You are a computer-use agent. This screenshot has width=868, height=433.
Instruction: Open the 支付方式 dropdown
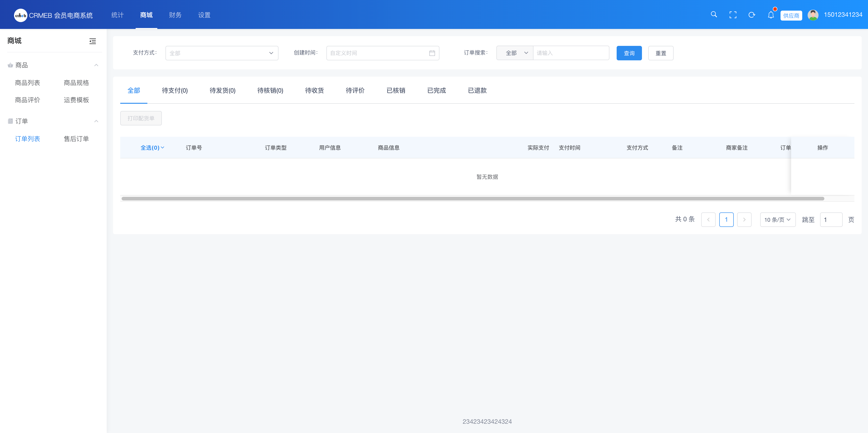(x=222, y=53)
